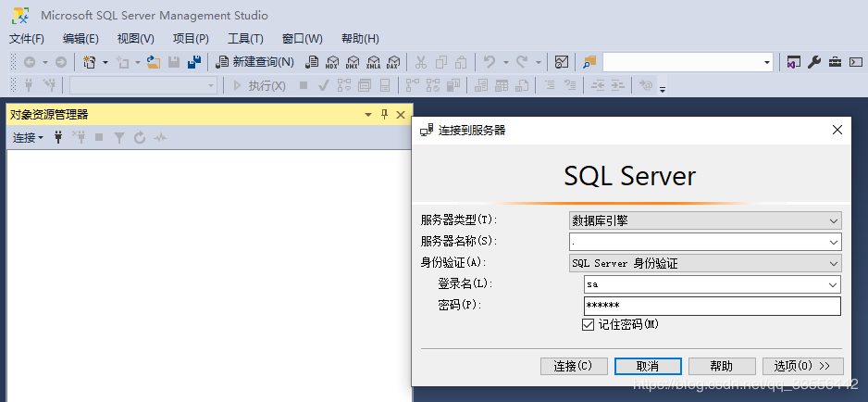The image size is (868, 402).
Task: Click the 新建查询(N) new query button
Action: [254, 62]
